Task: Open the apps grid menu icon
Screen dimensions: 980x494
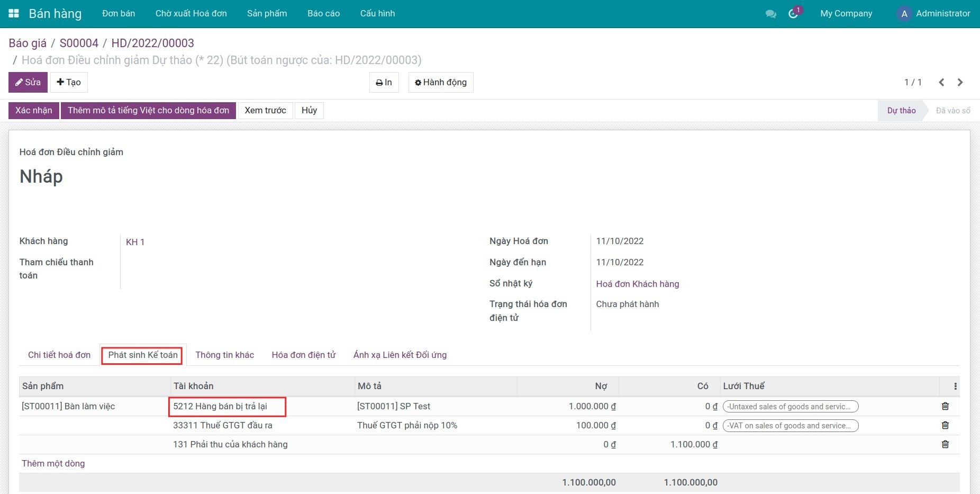Action: pos(14,13)
